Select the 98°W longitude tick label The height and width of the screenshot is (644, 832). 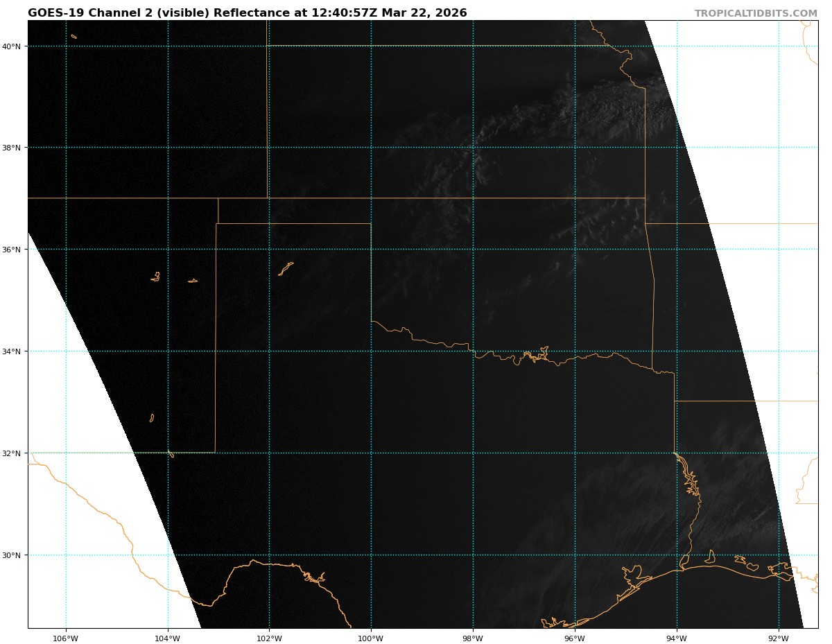pyautogui.click(x=473, y=638)
